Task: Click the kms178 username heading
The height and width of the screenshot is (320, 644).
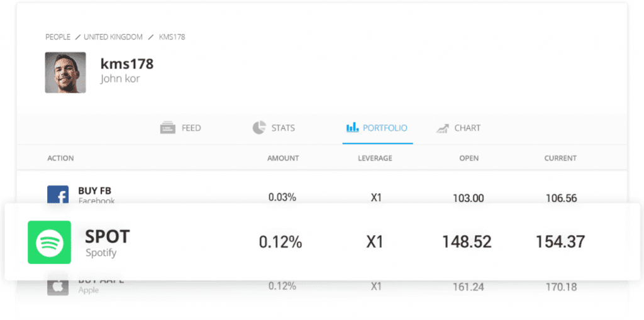Action: [127, 63]
